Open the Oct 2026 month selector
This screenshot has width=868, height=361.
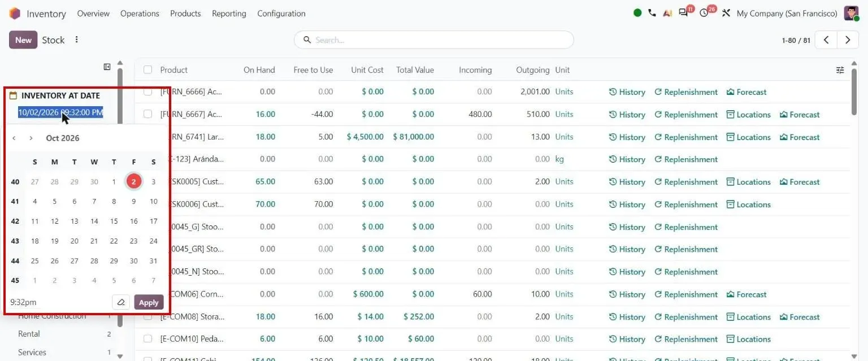(x=63, y=138)
